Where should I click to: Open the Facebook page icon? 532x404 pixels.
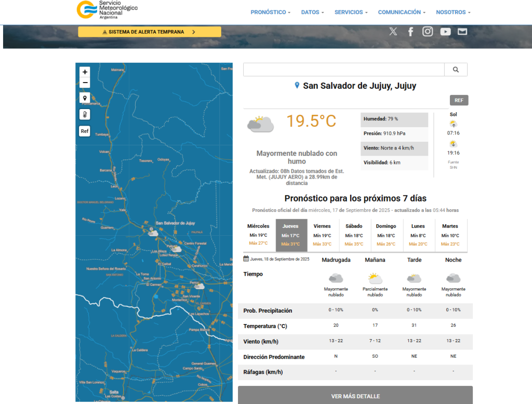pos(410,32)
